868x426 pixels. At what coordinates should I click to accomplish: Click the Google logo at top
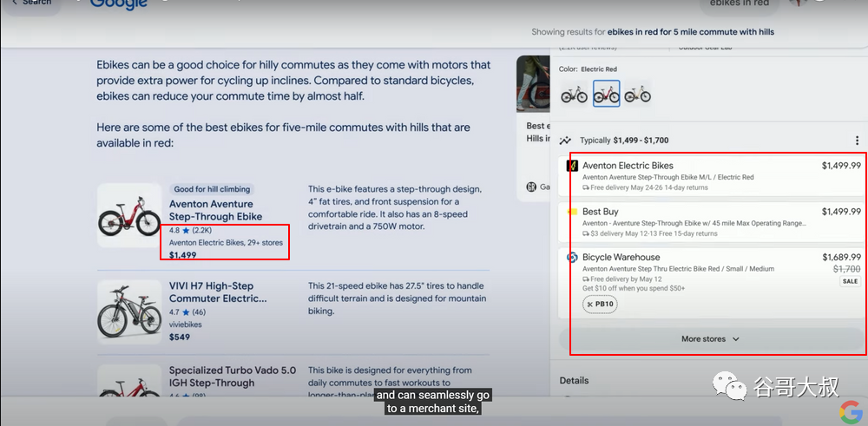118,4
